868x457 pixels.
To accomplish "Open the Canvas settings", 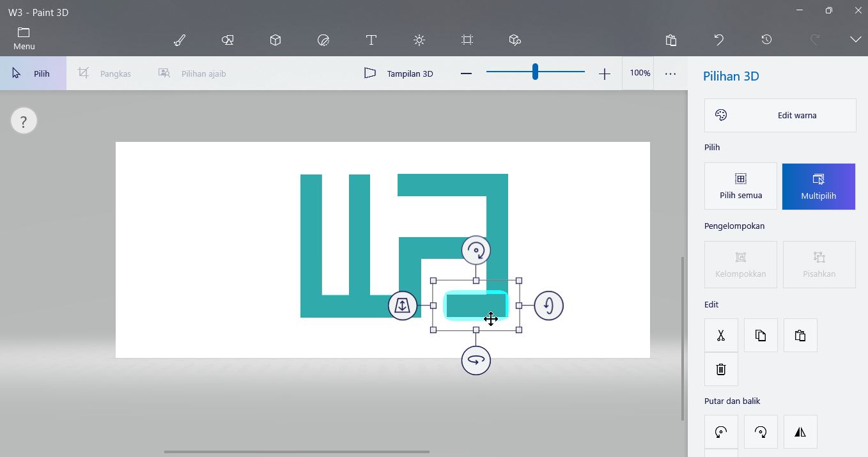I will pyautogui.click(x=467, y=40).
